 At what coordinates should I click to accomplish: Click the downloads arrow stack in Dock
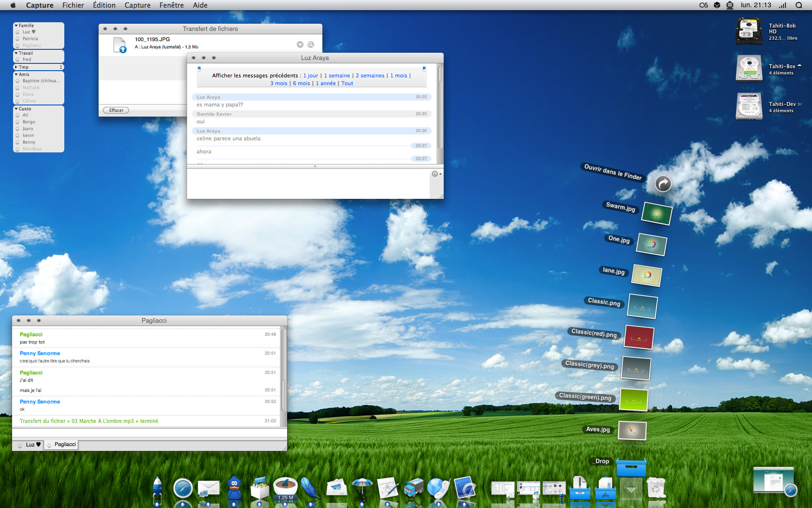click(x=631, y=489)
